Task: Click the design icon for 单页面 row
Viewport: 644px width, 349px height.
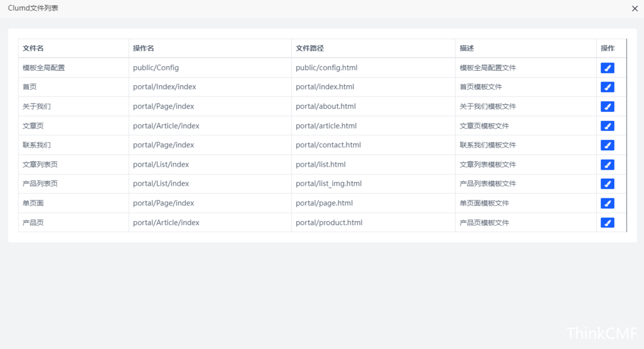Action: [x=607, y=203]
